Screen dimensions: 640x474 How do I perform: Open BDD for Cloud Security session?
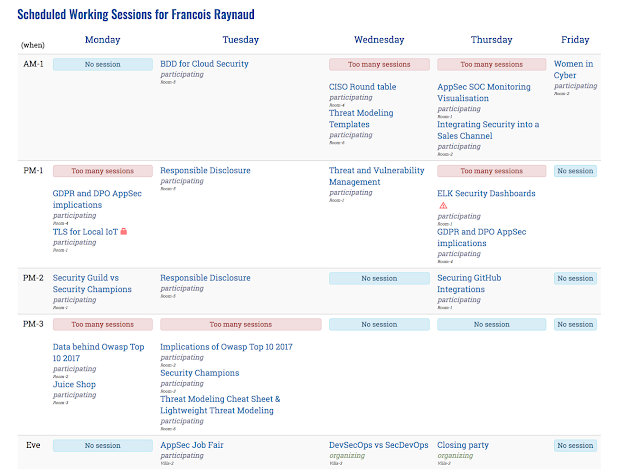tap(204, 64)
